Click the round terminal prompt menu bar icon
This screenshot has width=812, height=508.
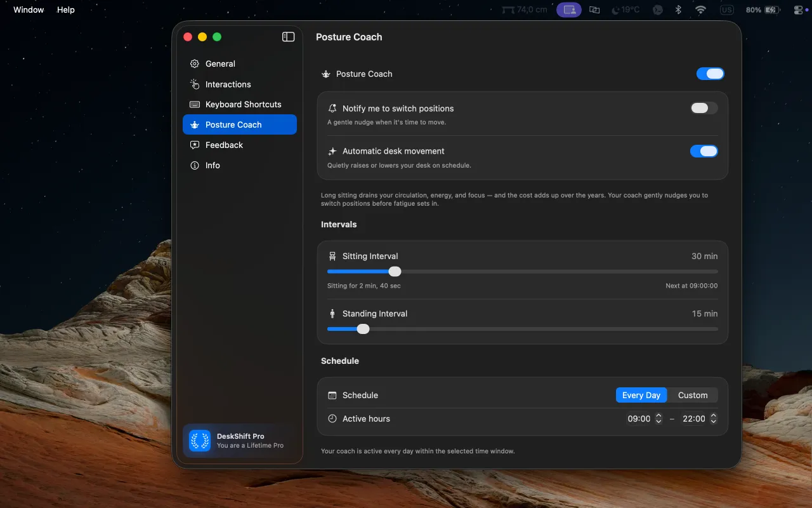(x=658, y=10)
